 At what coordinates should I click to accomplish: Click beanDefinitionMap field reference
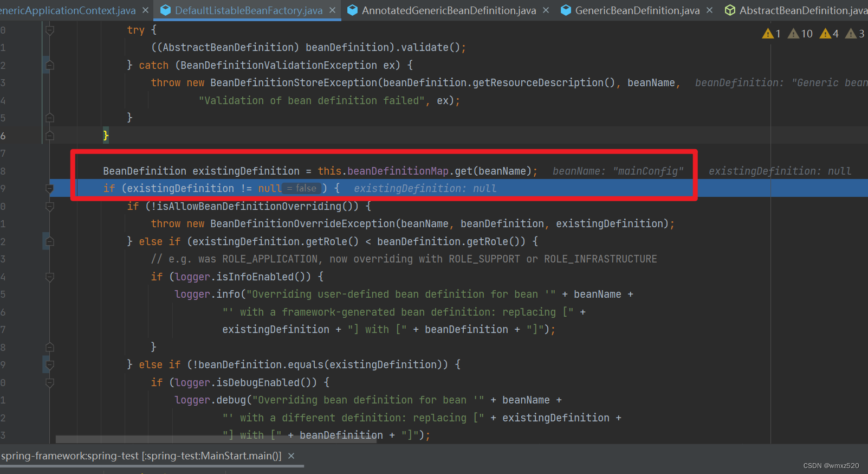(398, 171)
